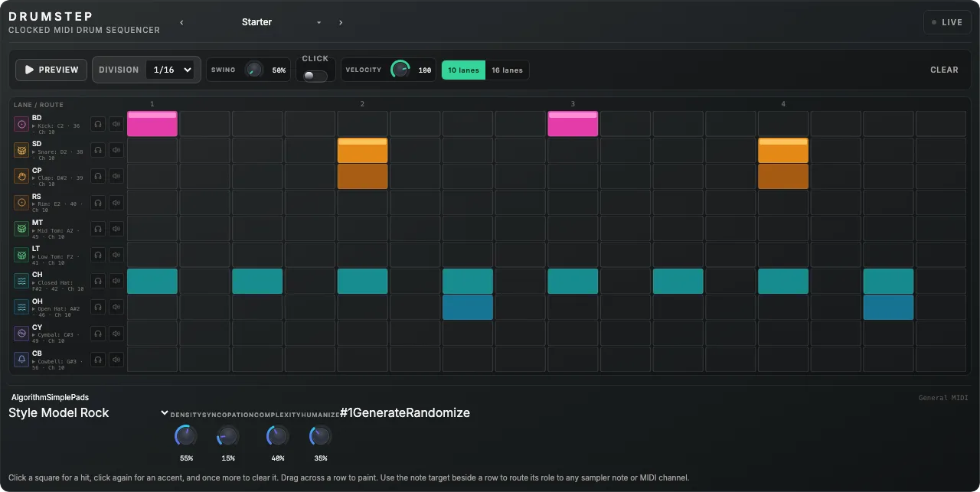Viewport: 980px width, 492px height.
Task: Select the 10 lanes option
Action: coord(463,70)
